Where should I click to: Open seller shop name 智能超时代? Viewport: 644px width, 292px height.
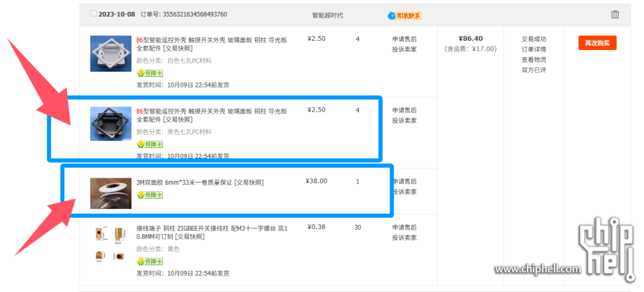[327, 15]
